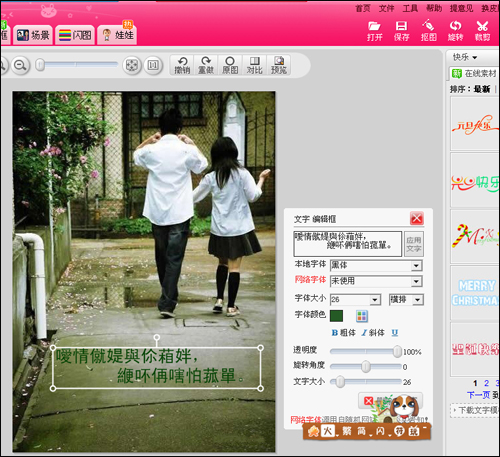Expand the 网络字体 dropdown
Image resolution: width=500 pixels, height=457 pixels.
(416, 281)
